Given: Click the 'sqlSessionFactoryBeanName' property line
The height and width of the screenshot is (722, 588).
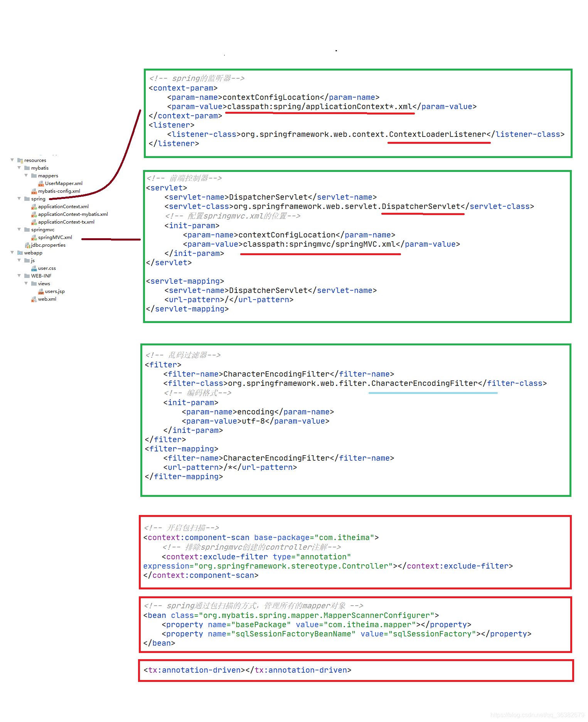Looking at the screenshot, I should tap(347, 634).
